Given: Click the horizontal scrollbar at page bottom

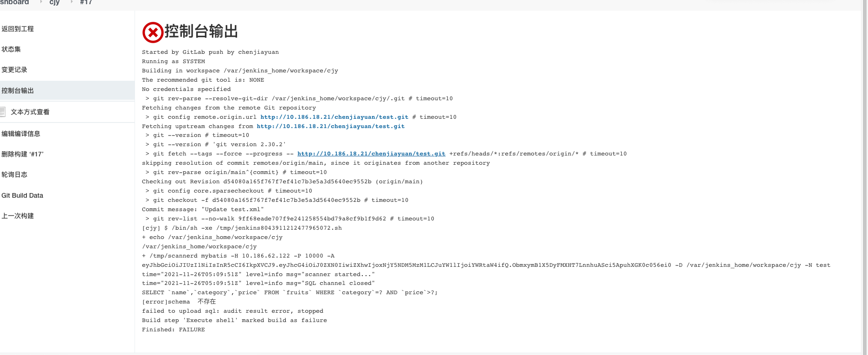Looking at the screenshot, I should click(x=418, y=353).
